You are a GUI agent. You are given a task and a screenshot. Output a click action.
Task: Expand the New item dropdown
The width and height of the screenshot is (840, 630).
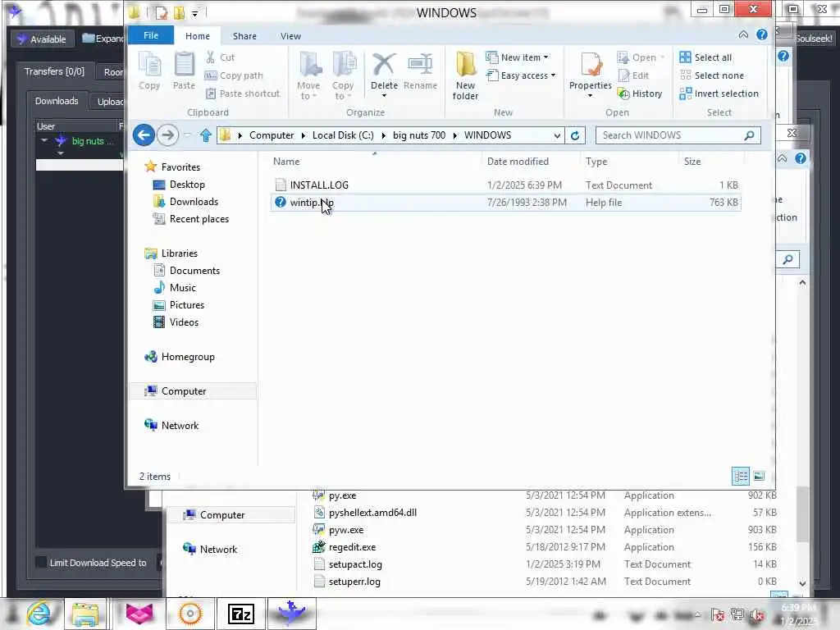pyautogui.click(x=517, y=57)
